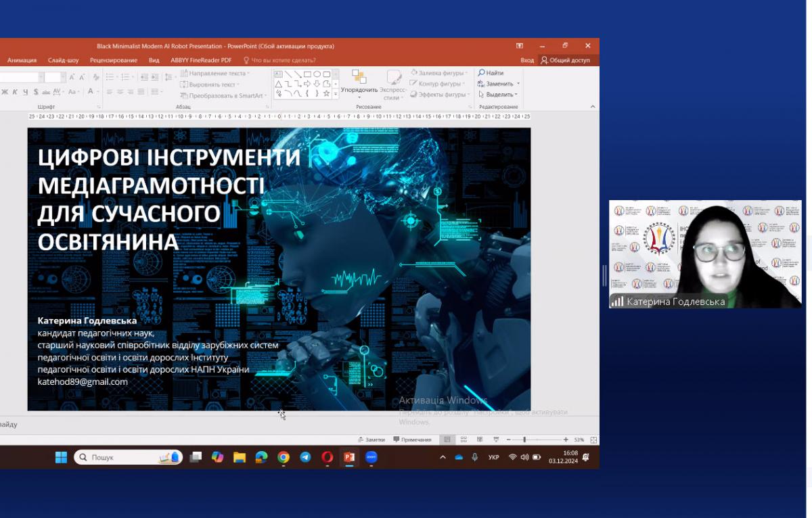Open Выделить dropdown

498,95
